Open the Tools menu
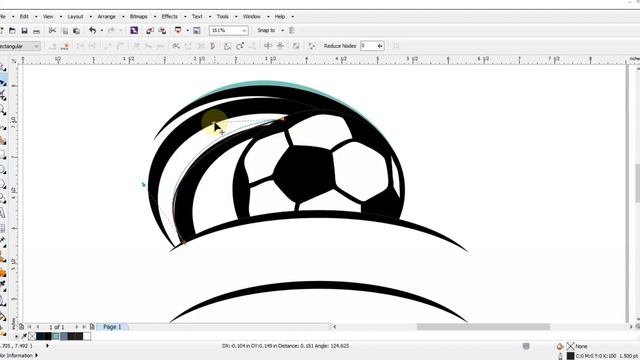 [222, 17]
